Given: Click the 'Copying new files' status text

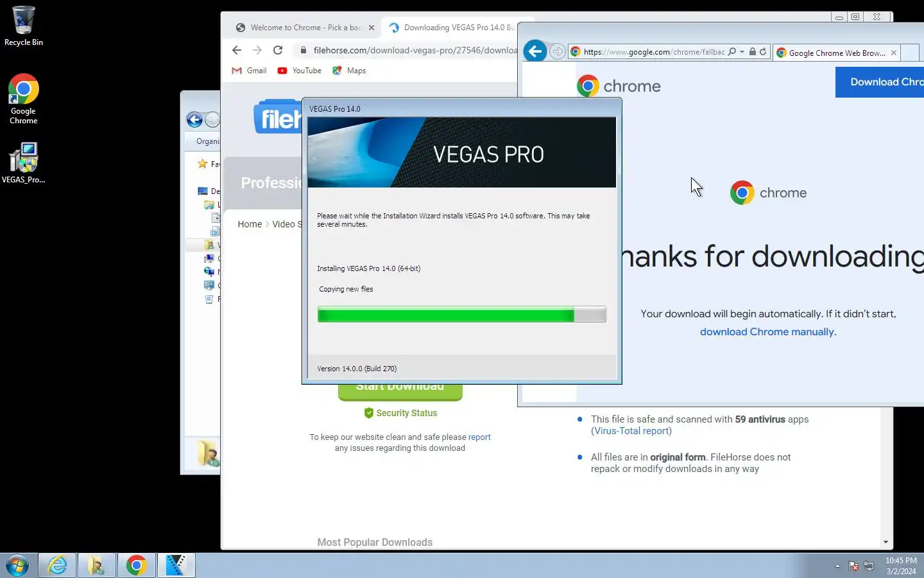Looking at the screenshot, I should 346,289.
